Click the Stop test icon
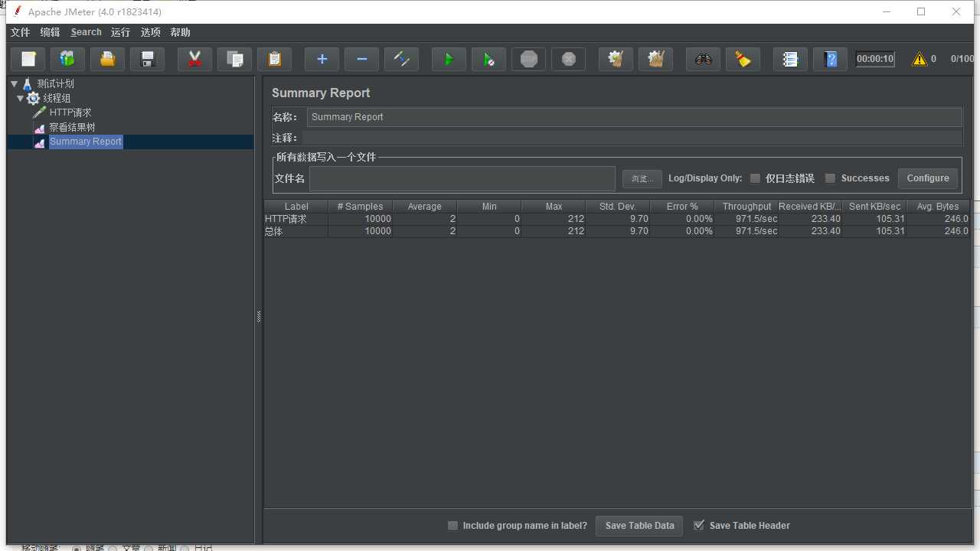Viewport: 980px width, 551px height. pos(529,59)
